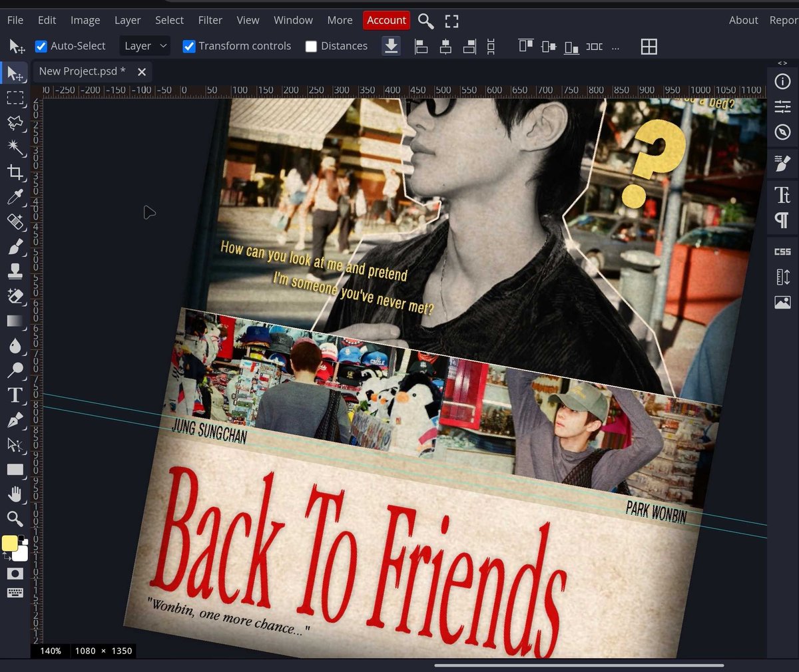Select the Crop tool
The height and width of the screenshot is (672, 799).
(15, 172)
